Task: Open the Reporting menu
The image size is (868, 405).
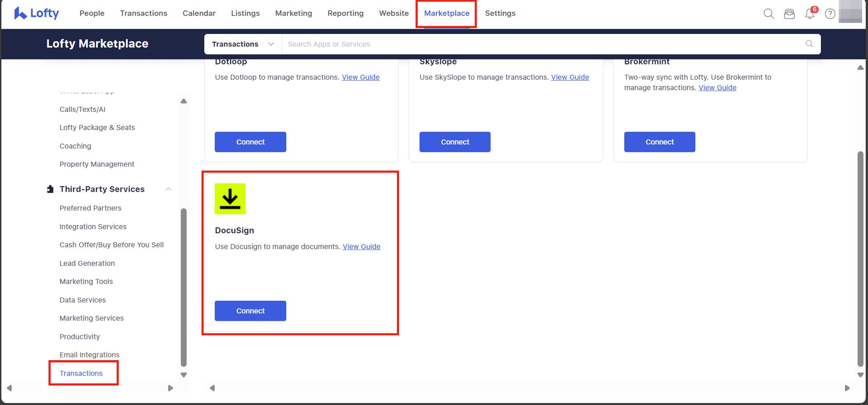Action: click(346, 13)
